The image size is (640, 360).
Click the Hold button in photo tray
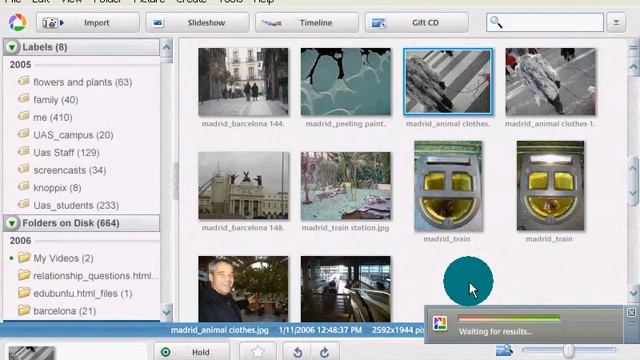tap(192, 352)
